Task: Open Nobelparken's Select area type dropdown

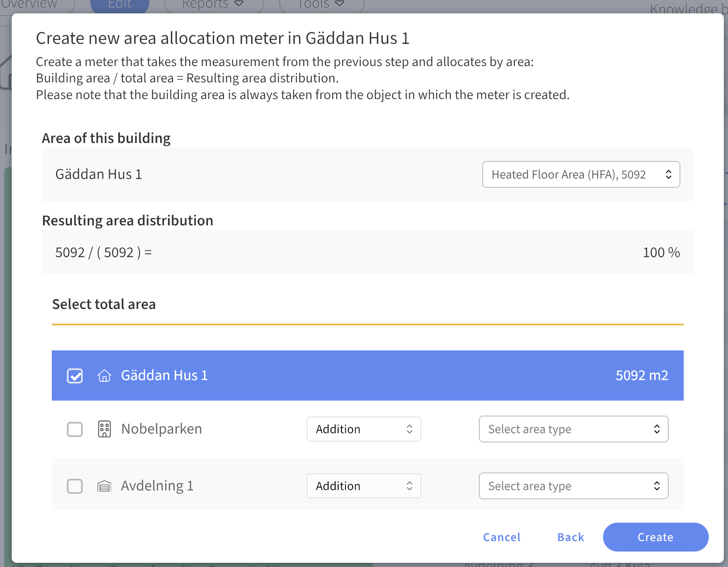Action: [573, 429]
